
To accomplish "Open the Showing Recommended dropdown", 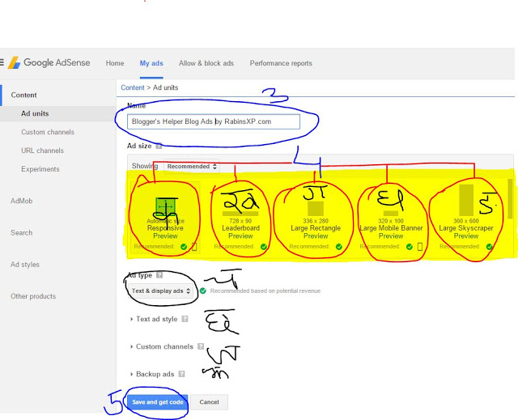I will tap(192, 167).
